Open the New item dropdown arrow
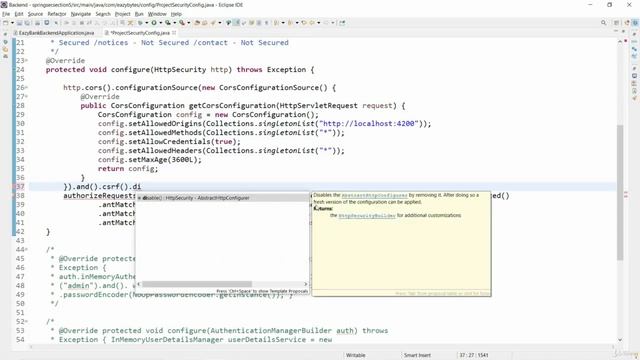Viewport: 640px width, 360px height. (12, 23)
